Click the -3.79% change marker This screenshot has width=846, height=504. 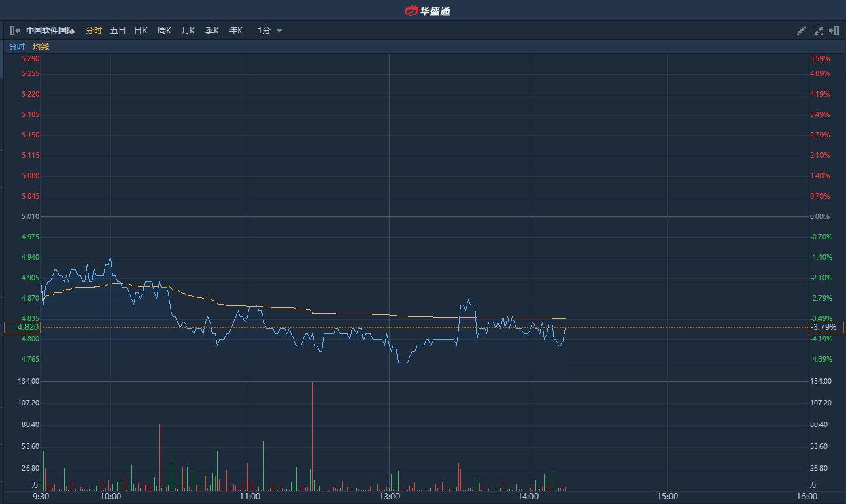[x=826, y=327]
